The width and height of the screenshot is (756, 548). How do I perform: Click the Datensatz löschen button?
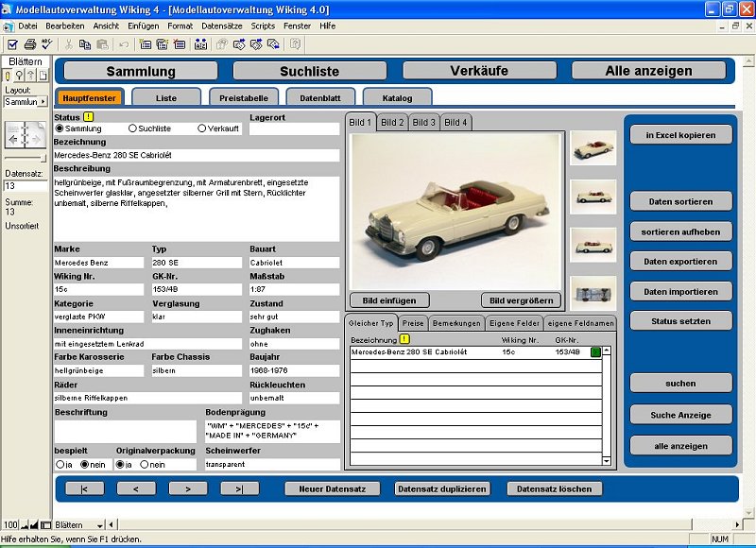(554, 488)
